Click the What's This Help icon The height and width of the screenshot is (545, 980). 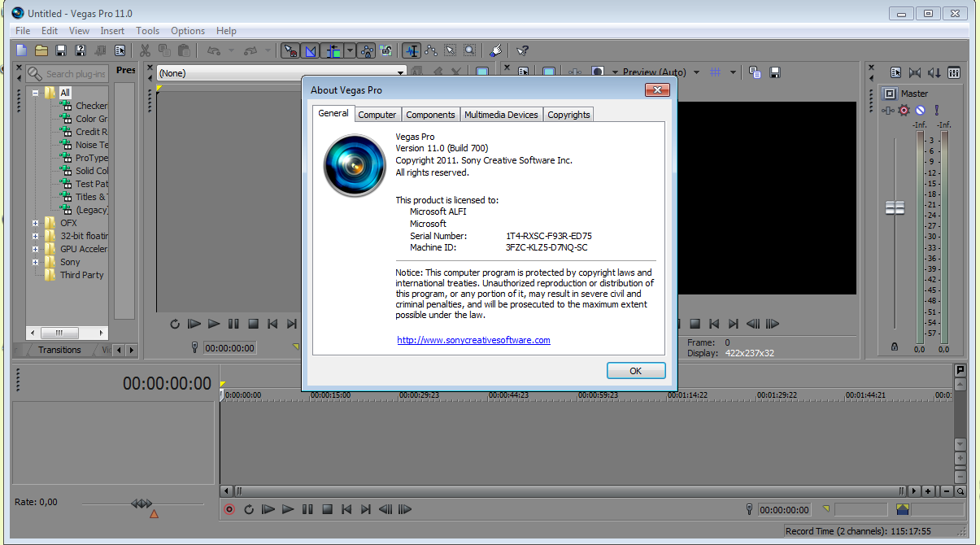523,50
